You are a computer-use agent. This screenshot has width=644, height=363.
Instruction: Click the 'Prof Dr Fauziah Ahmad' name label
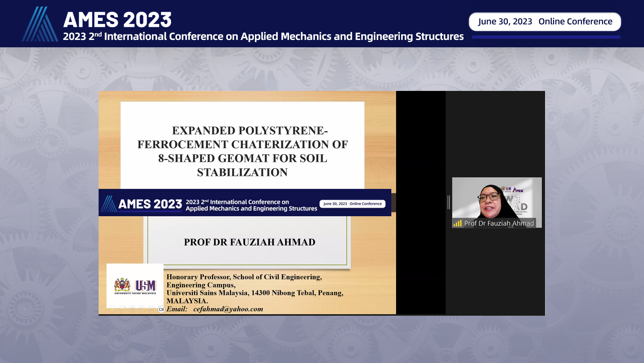click(x=499, y=223)
